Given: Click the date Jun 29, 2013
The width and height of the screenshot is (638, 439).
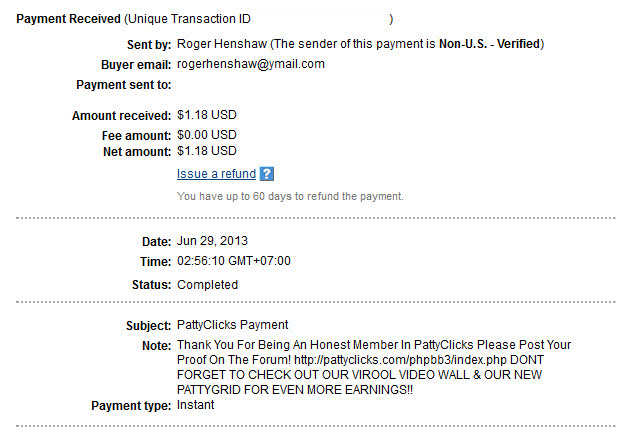Looking at the screenshot, I should pyautogui.click(x=212, y=241).
